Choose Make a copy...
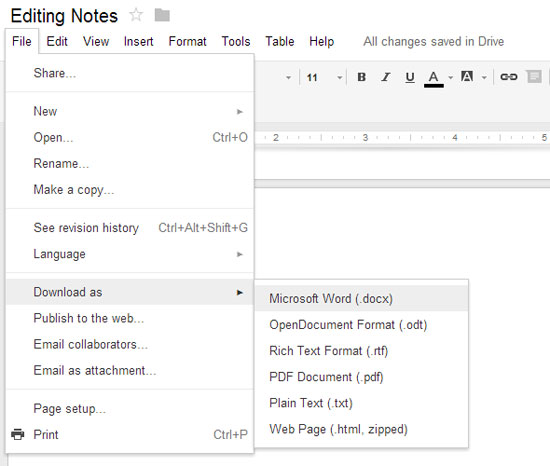The width and height of the screenshot is (550, 466). (x=129, y=190)
